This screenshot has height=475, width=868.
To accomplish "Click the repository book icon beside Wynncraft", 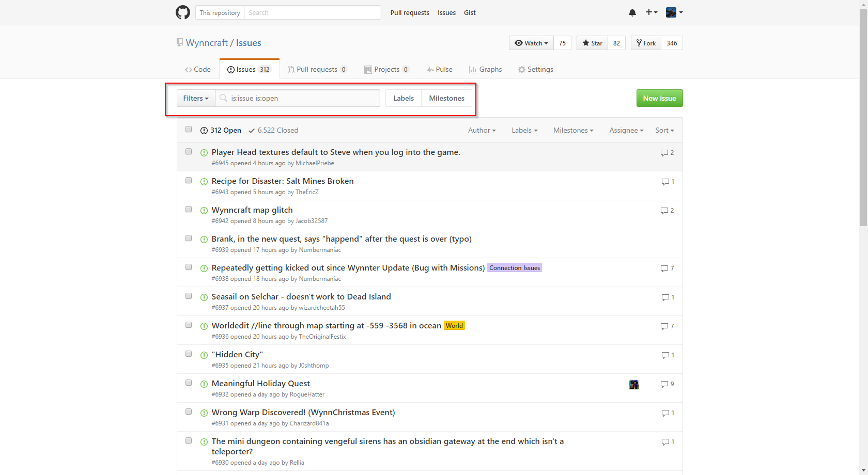I will pos(180,42).
